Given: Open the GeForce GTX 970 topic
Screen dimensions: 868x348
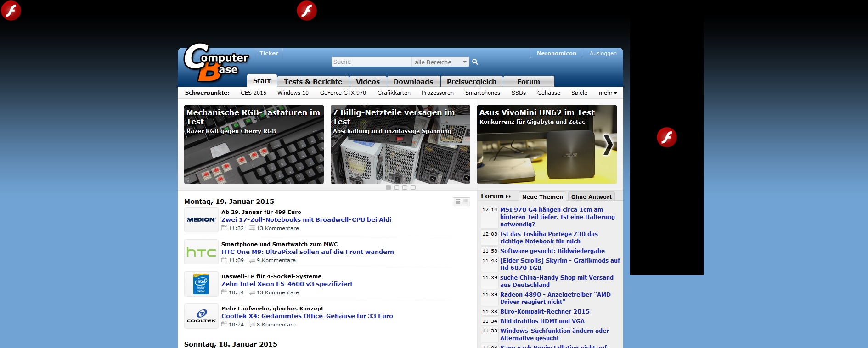Looking at the screenshot, I should 343,93.
